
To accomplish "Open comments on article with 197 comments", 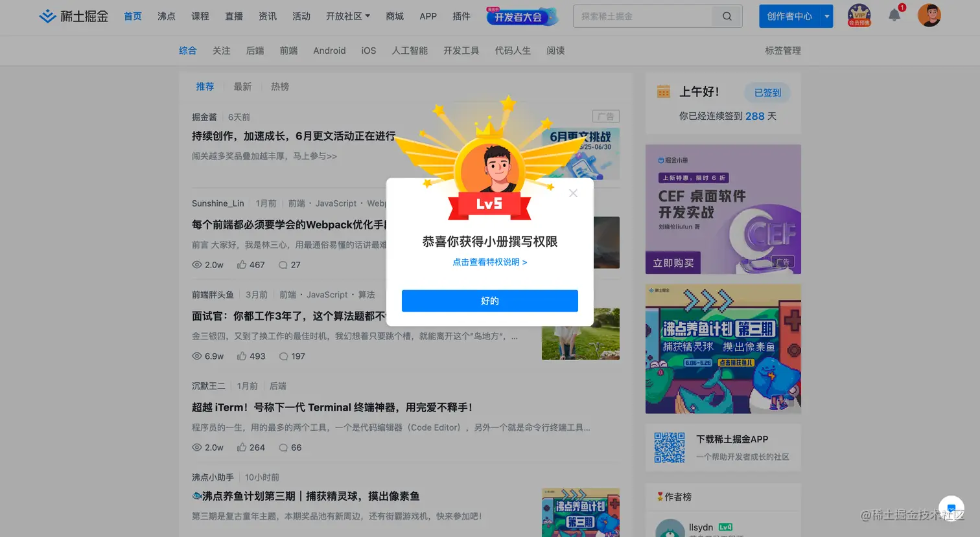I will (292, 356).
